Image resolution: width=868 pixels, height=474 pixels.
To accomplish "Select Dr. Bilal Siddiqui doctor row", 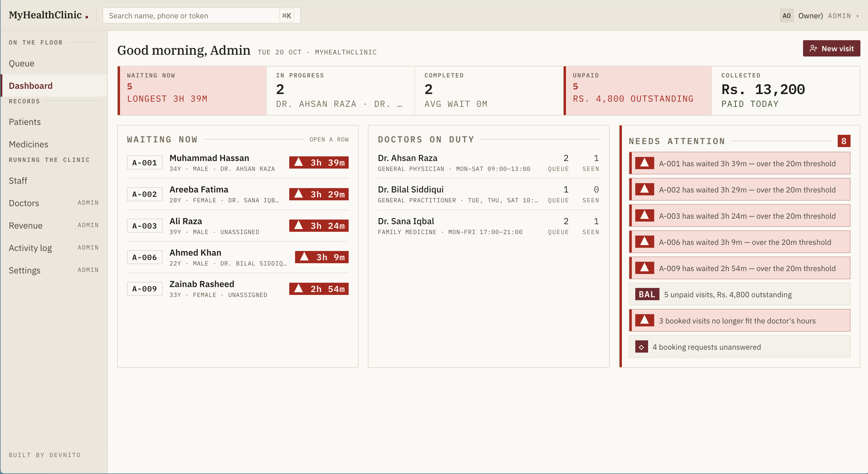I will click(x=488, y=194).
